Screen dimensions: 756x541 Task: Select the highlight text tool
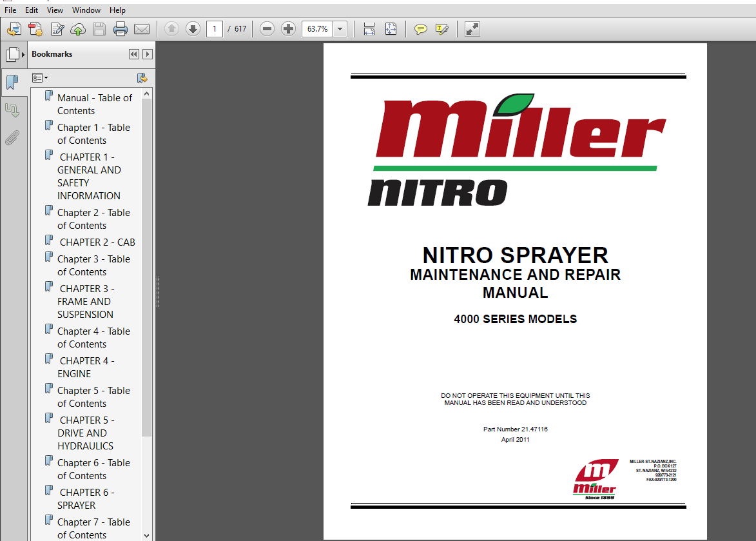(442, 30)
